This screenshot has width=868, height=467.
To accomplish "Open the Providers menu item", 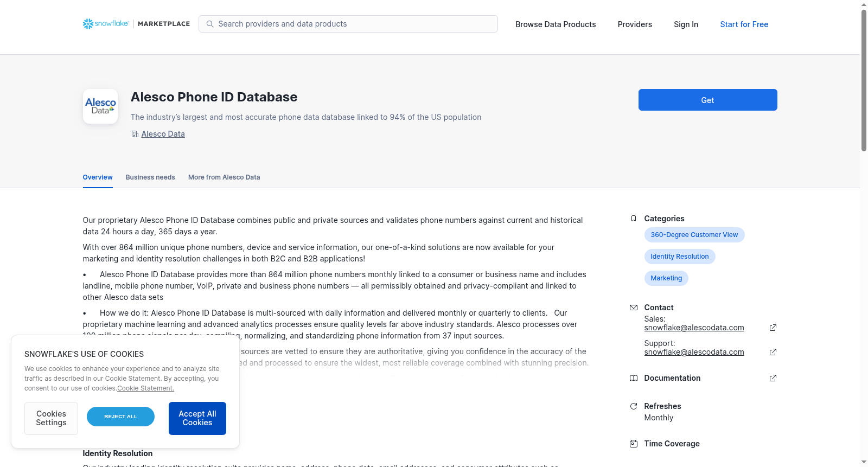I will coord(635,24).
